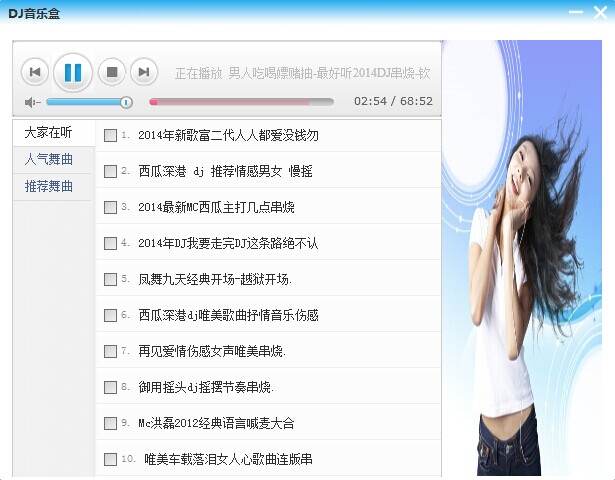Open the 人气舞曲 tab
This screenshot has height=480, width=615.
click(x=49, y=159)
